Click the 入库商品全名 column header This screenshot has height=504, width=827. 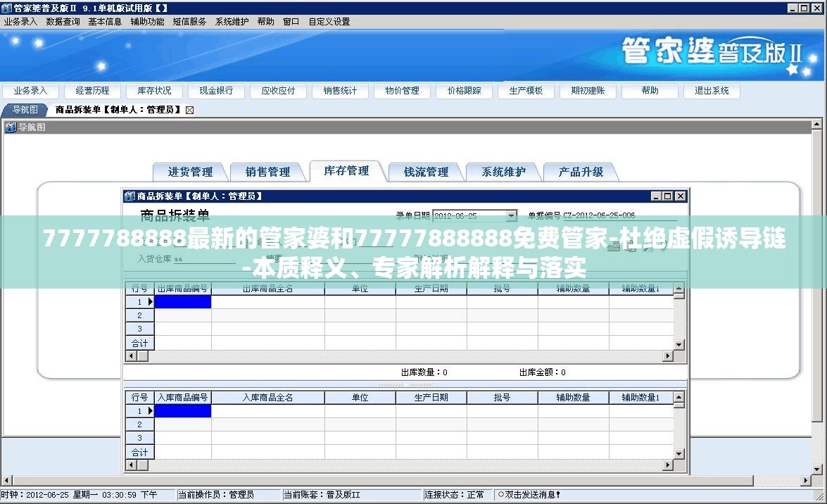click(268, 398)
